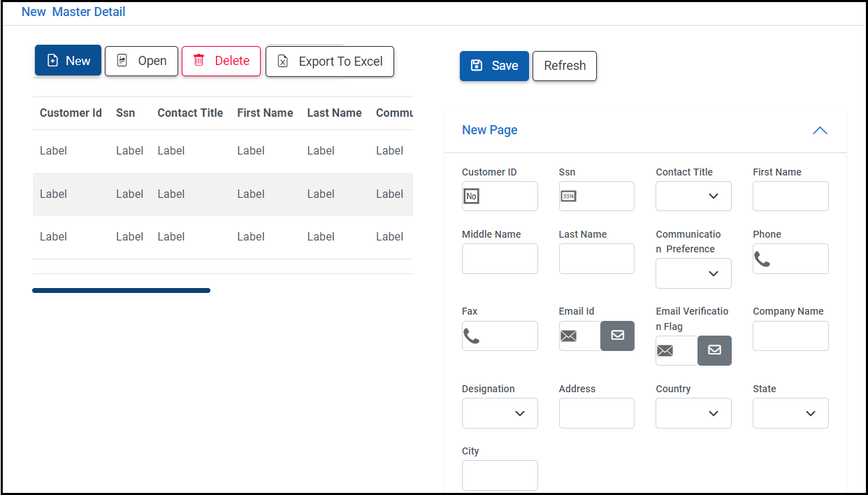Click the Ssn column header in table
This screenshot has height=495, width=868.
126,113
